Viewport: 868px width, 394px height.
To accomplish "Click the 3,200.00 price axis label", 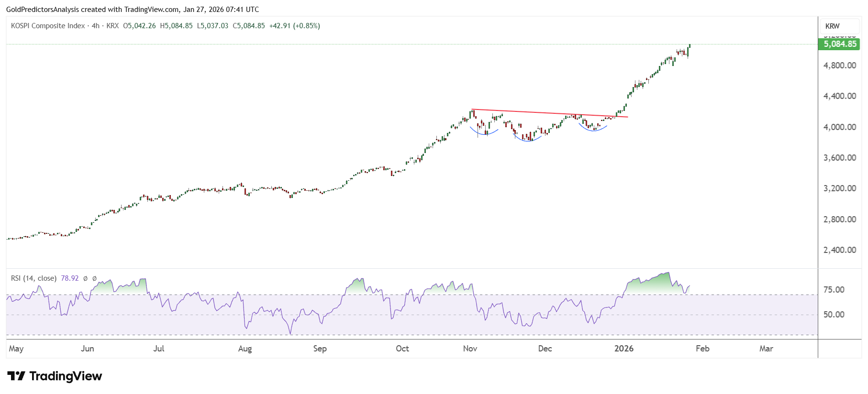I will pos(840,188).
